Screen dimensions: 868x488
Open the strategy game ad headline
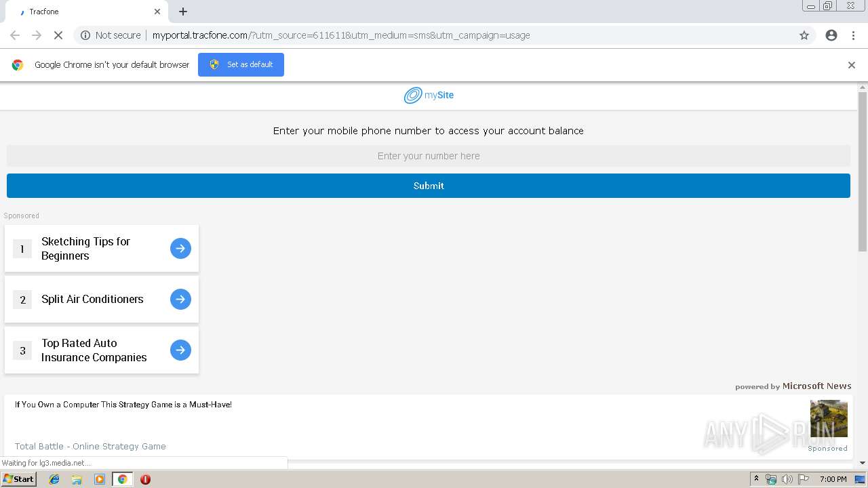pyautogui.click(x=123, y=405)
